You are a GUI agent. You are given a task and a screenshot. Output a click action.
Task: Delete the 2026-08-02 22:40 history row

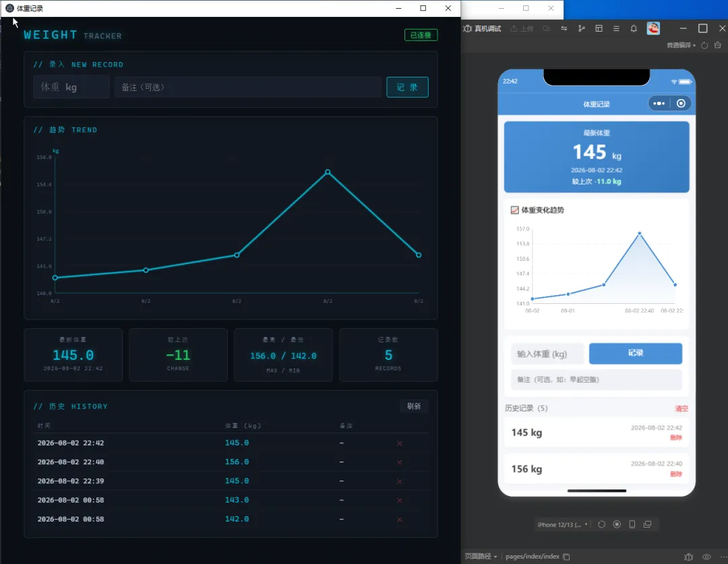click(399, 462)
